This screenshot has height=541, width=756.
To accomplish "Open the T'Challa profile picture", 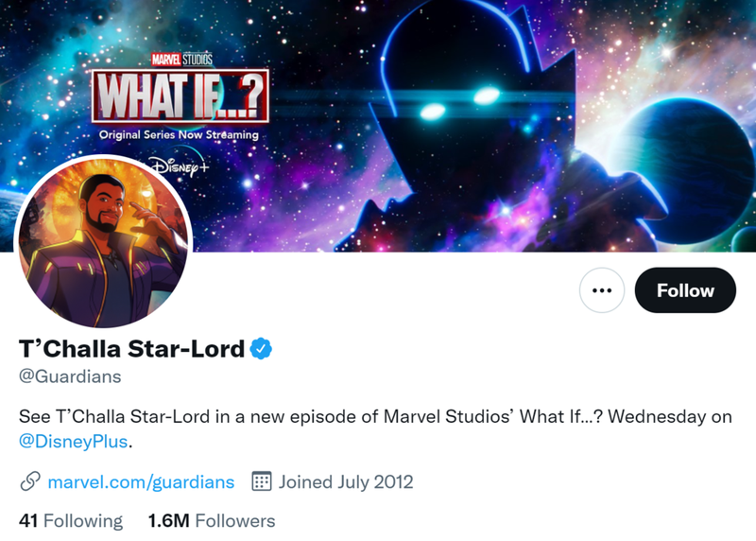I will tap(104, 243).
